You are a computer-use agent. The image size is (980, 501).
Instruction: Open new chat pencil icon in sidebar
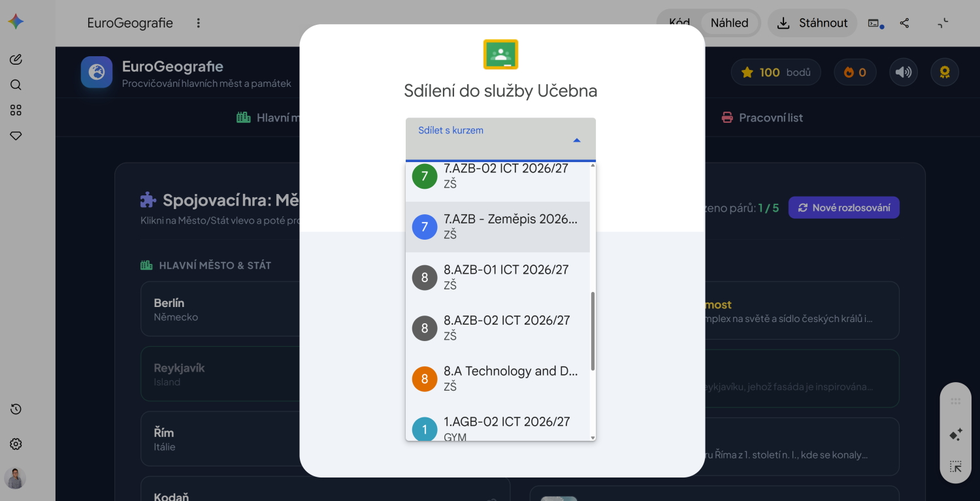[16, 59]
